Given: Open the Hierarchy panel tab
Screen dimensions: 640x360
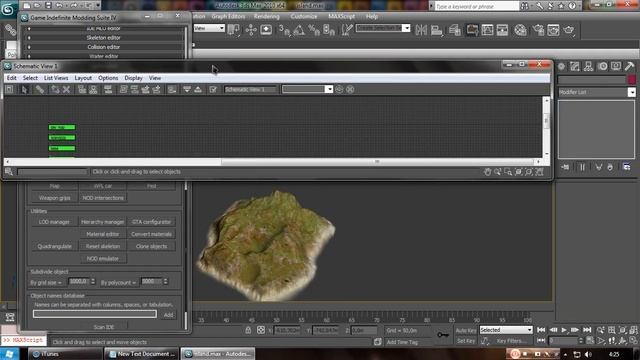Looking at the screenshot, I should 588,66.
